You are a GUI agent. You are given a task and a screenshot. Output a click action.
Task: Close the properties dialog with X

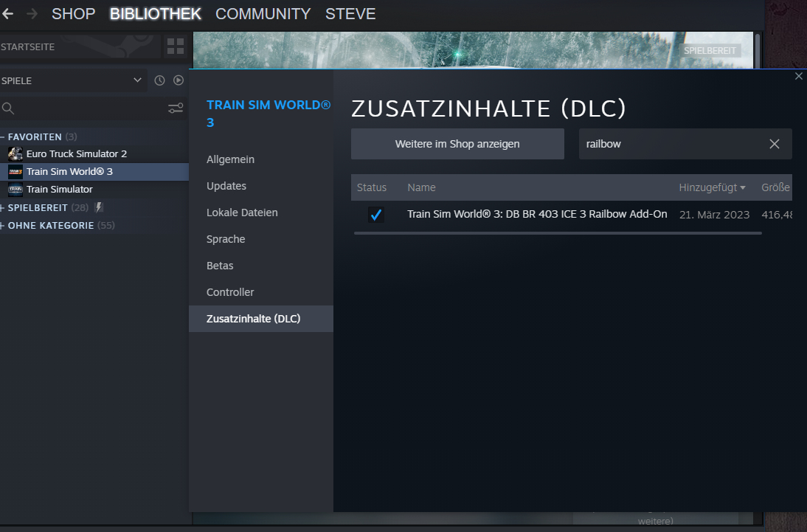tap(799, 76)
